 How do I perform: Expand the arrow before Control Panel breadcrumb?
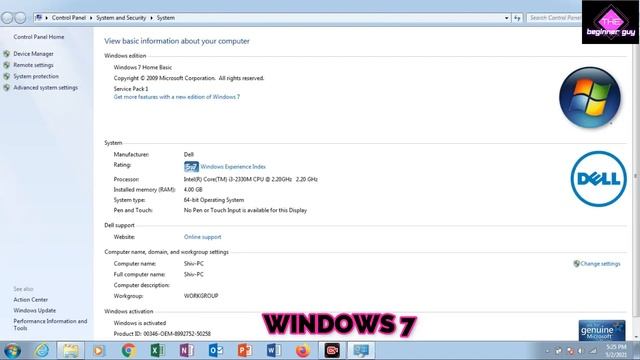click(x=47, y=18)
